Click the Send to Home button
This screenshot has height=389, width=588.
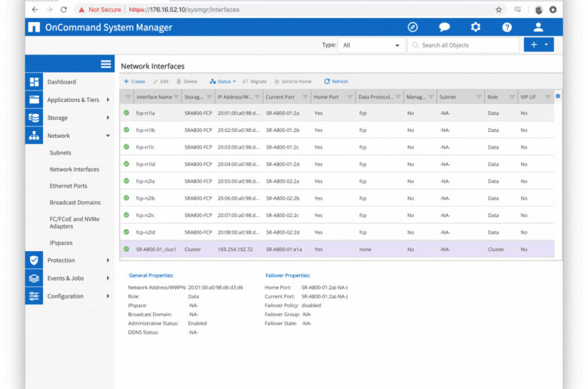[x=293, y=81]
